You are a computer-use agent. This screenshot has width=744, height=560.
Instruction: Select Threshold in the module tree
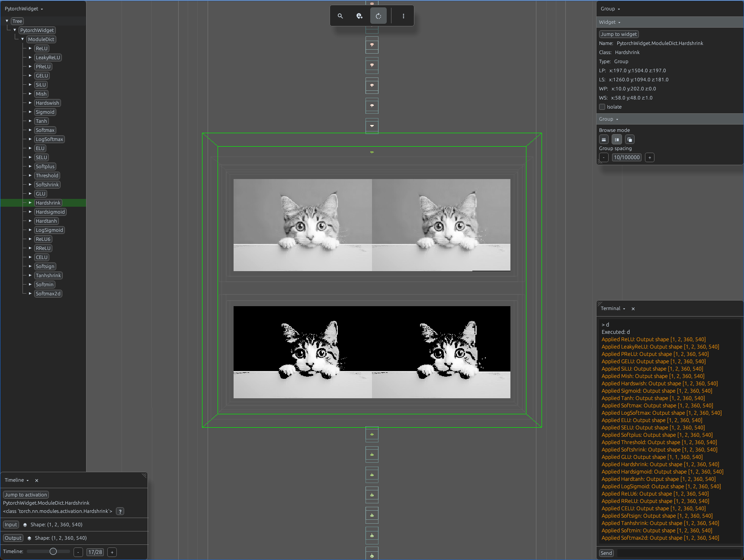tap(47, 176)
